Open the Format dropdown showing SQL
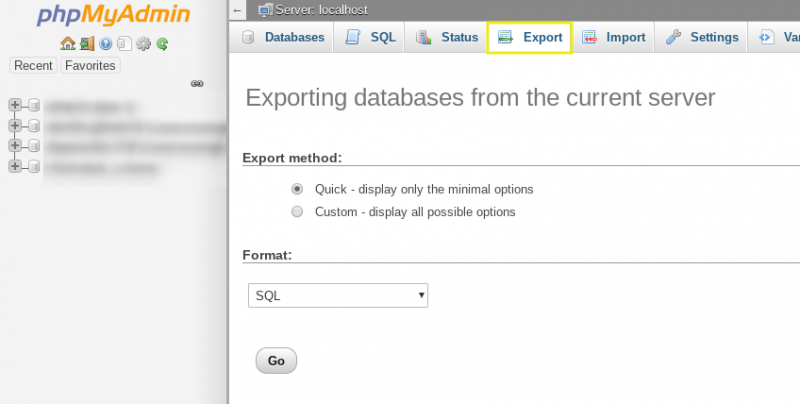800x404 pixels. (338, 295)
